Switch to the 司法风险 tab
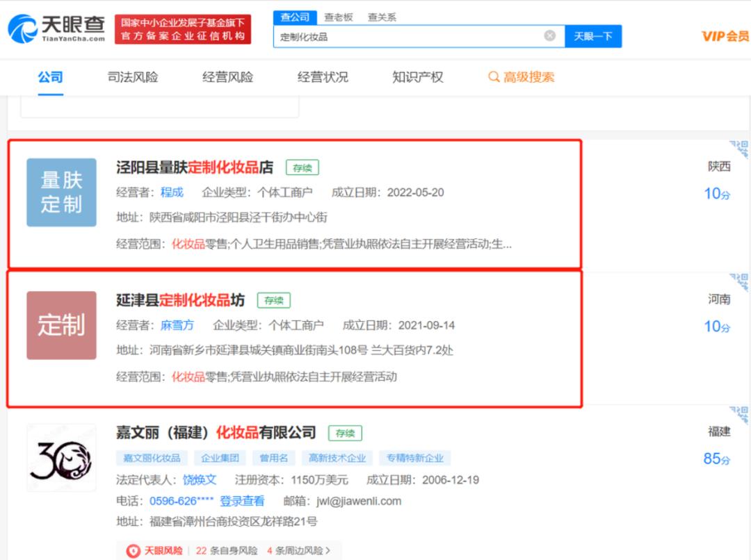 133,77
